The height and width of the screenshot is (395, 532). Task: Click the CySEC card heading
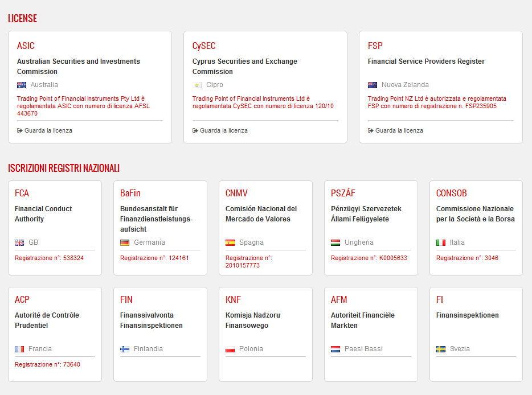point(204,46)
